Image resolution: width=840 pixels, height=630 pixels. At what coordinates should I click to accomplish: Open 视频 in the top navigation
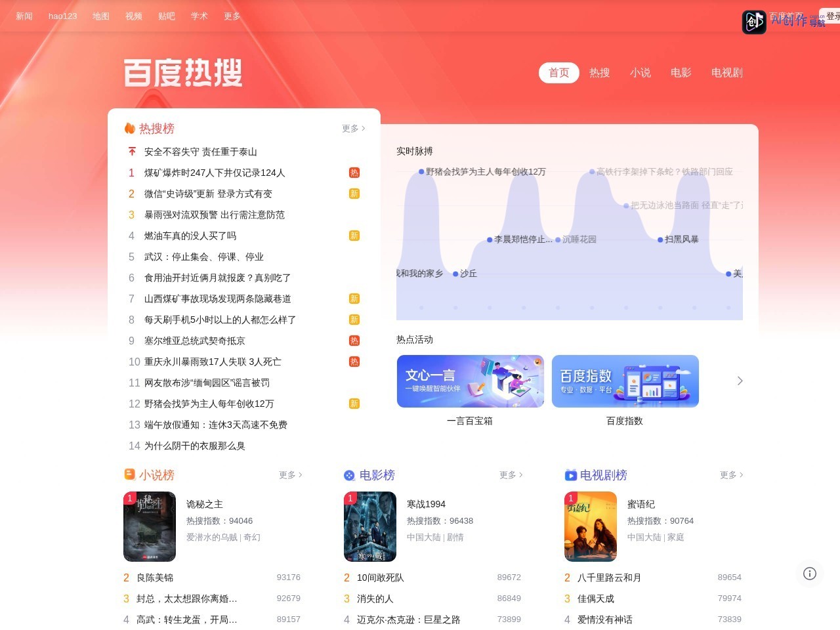tap(134, 16)
